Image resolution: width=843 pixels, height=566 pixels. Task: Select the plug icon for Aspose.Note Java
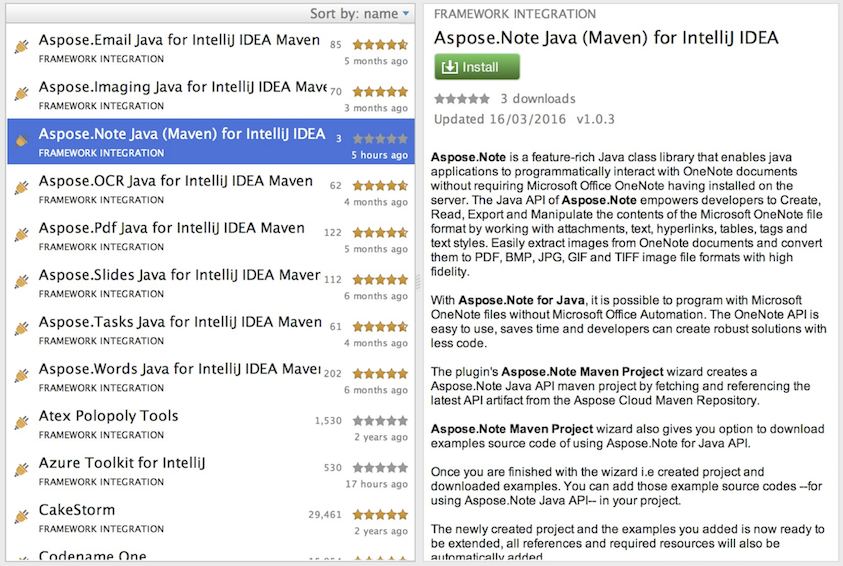point(22,140)
